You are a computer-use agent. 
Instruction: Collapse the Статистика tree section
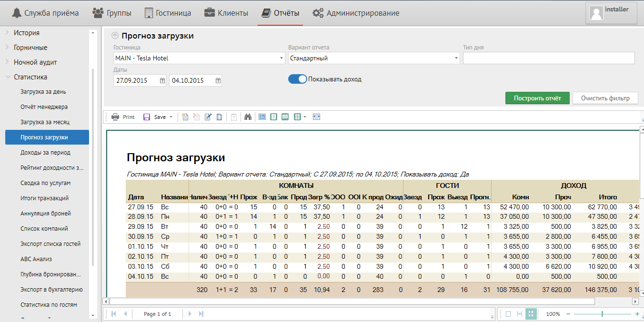click(8, 77)
